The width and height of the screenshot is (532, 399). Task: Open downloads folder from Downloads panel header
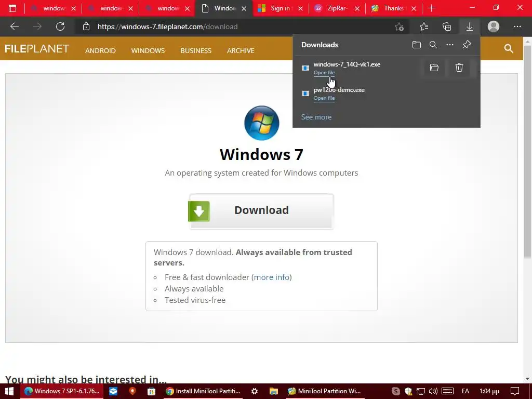tap(417, 45)
